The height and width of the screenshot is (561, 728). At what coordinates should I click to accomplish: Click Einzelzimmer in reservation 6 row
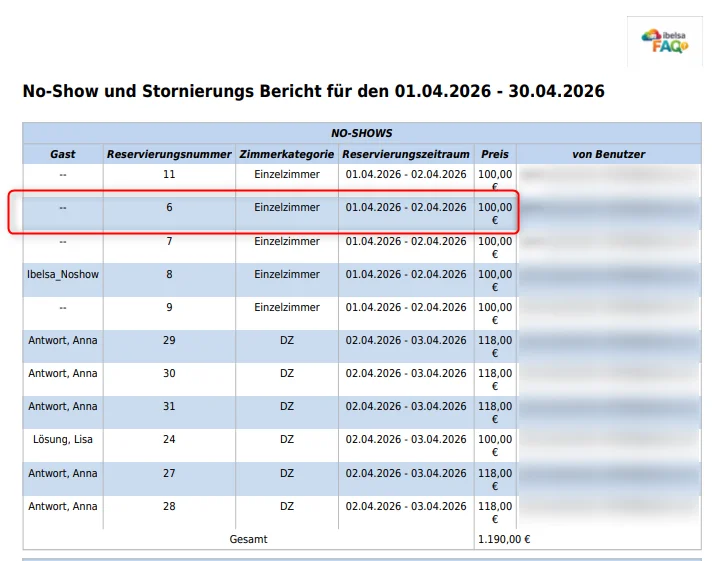287,208
